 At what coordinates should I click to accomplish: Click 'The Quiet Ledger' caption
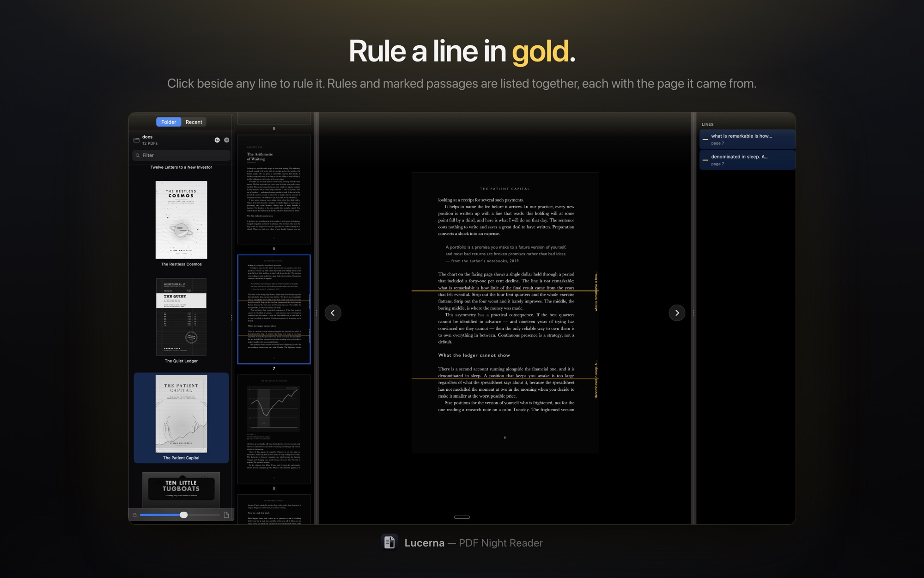tap(181, 361)
